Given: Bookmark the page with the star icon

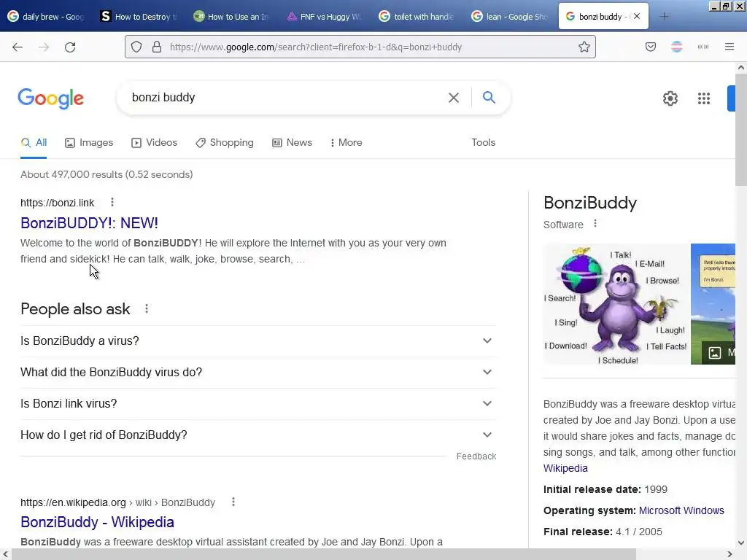Looking at the screenshot, I should [x=584, y=47].
